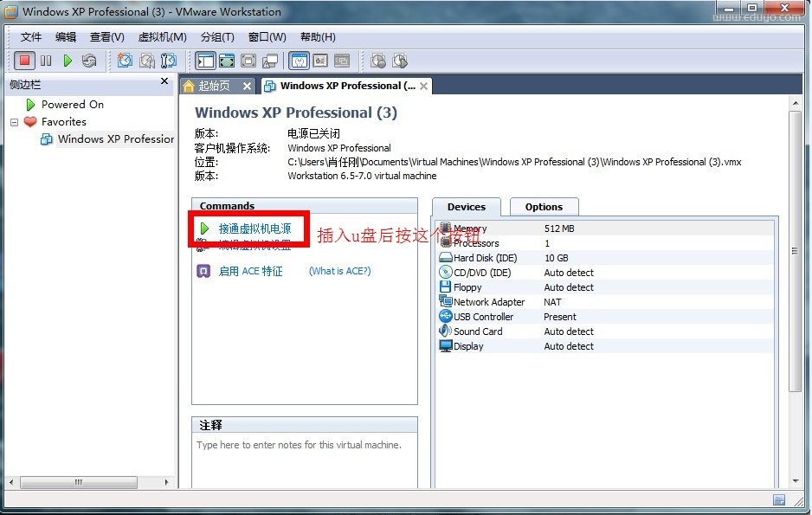Open the 查看(V) menu
This screenshot has height=515, width=812.
click(106, 37)
